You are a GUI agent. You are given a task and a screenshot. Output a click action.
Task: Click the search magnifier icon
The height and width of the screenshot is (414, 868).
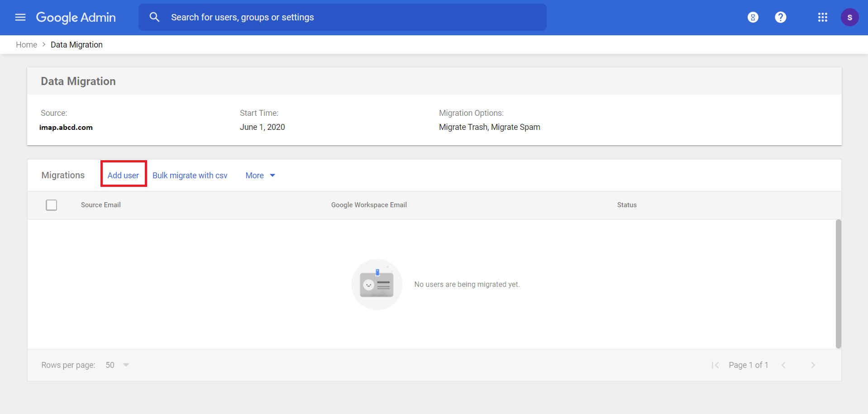point(154,17)
